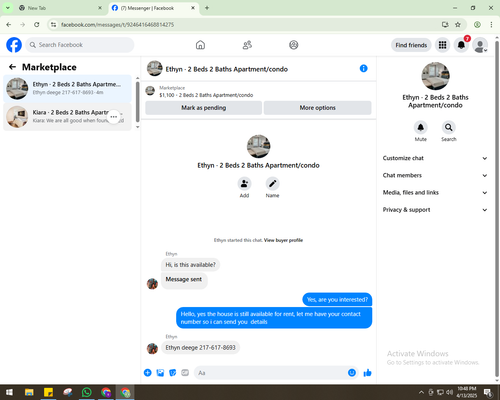Click Find friends button

411,45
